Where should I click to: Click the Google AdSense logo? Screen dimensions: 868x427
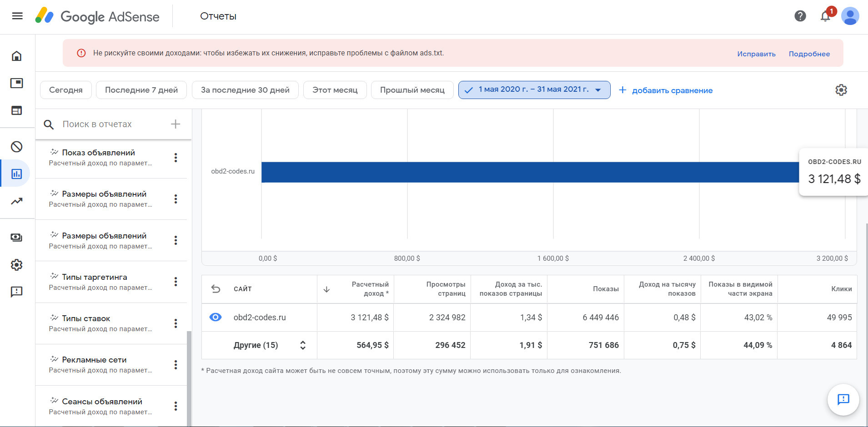tap(97, 16)
